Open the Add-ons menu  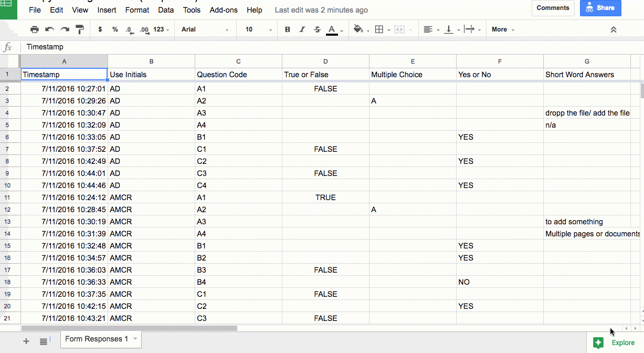223,10
